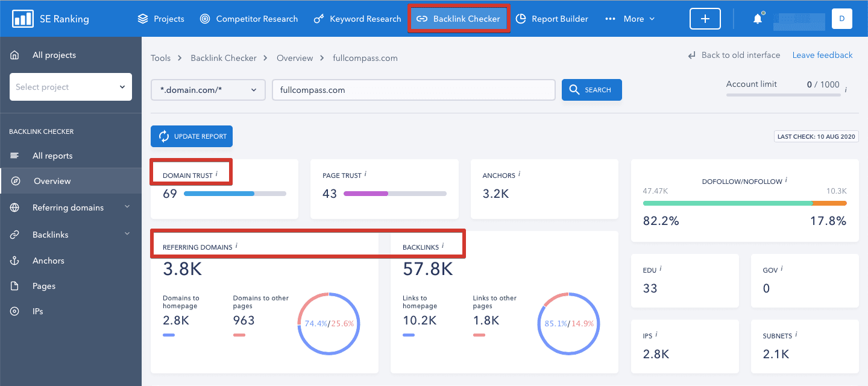
Task: Open the Report Builder tab
Action: 552,19
